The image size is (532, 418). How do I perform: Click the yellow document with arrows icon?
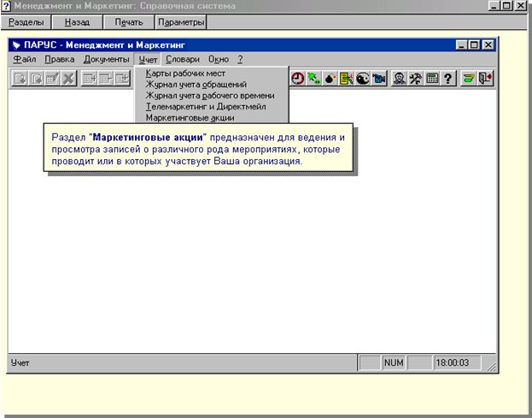coord(346,79)
